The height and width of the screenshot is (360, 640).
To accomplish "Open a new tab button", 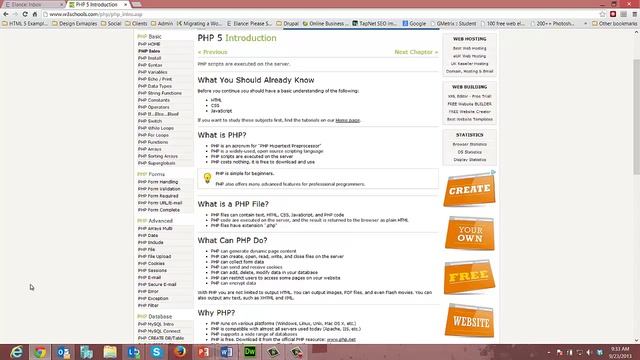I will pyautogui.click(x=137, y=4).
